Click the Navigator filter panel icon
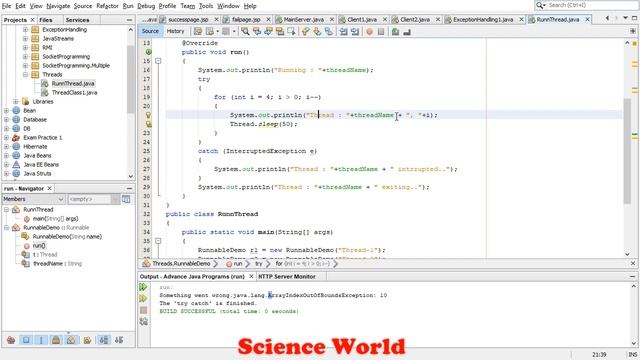The width and height of the screenshot is (640, 360). tap(127, 199)
